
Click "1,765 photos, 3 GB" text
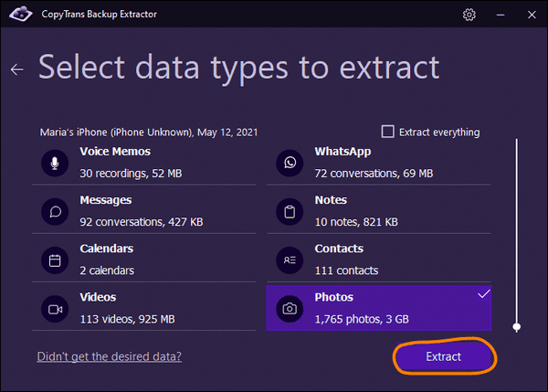(x=362, y=319)
